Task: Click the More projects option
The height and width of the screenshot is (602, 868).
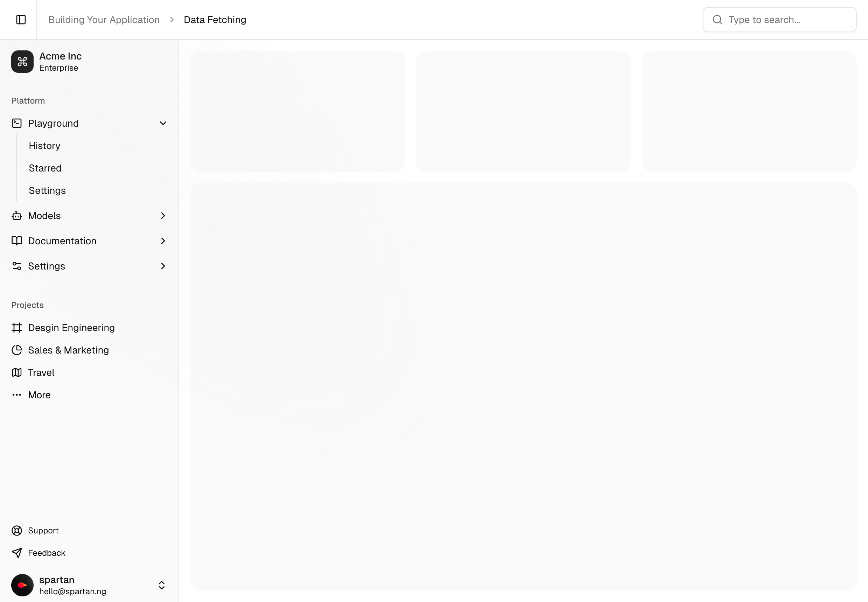Action: pos(39,394)
